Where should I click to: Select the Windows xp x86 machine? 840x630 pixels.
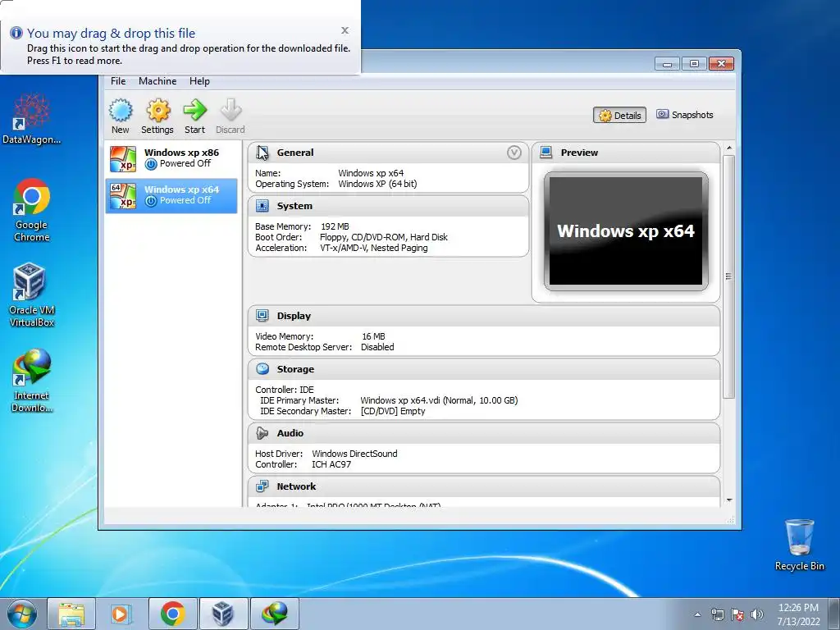point(171,158)
